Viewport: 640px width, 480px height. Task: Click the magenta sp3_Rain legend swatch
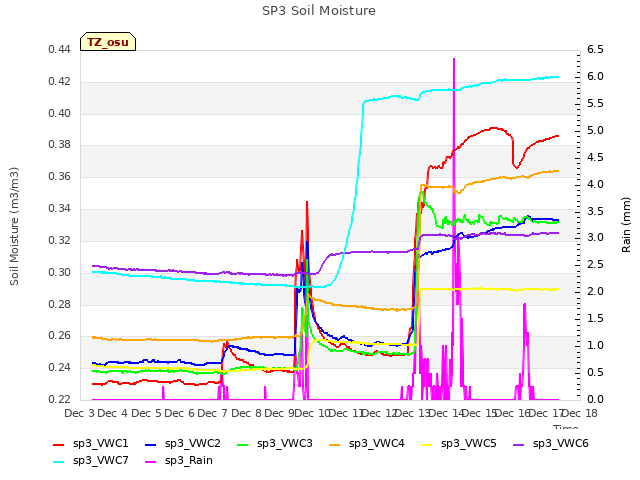pyautogui.click(x=151, y=462)
